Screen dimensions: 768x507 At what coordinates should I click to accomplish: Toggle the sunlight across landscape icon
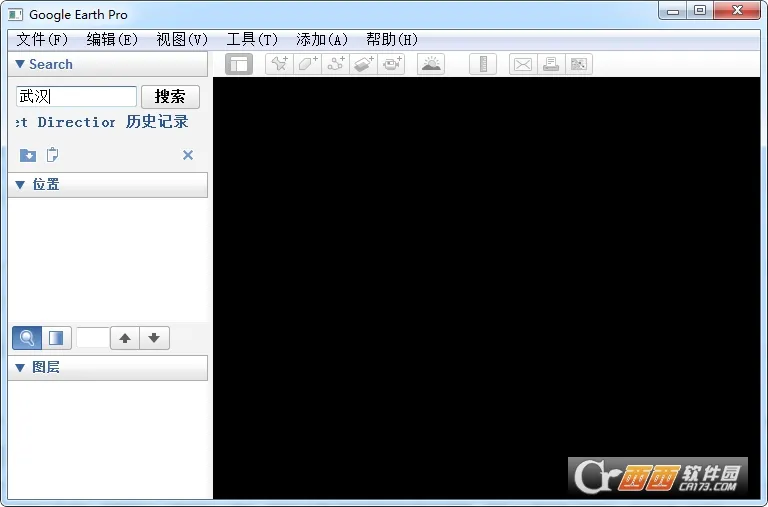click(x=431, y=64)
